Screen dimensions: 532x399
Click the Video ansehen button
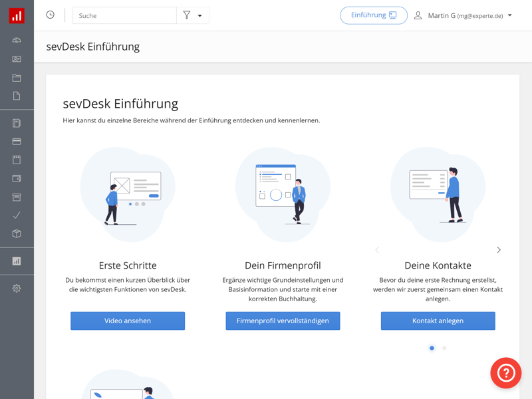click(128, 321)
